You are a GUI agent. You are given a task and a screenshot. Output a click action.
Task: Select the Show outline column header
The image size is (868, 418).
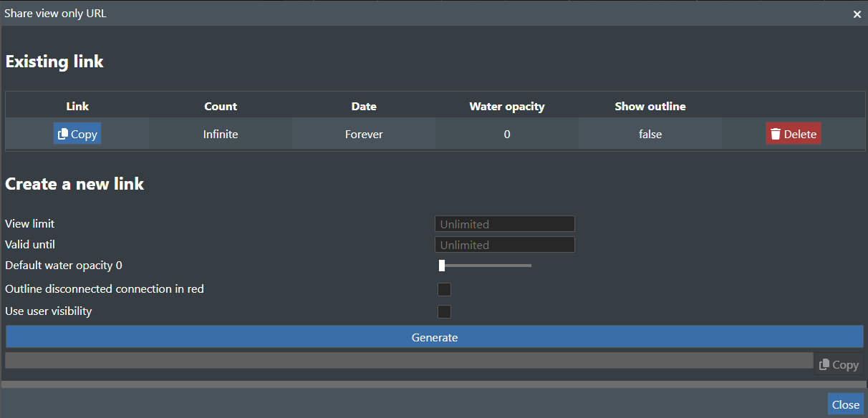[x=650, y=106]
